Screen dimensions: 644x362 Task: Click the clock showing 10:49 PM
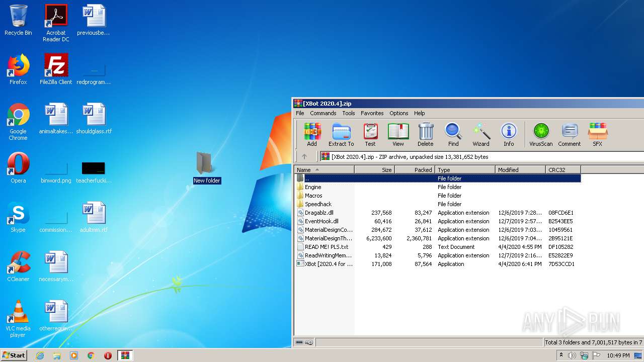tap(618, 355)
